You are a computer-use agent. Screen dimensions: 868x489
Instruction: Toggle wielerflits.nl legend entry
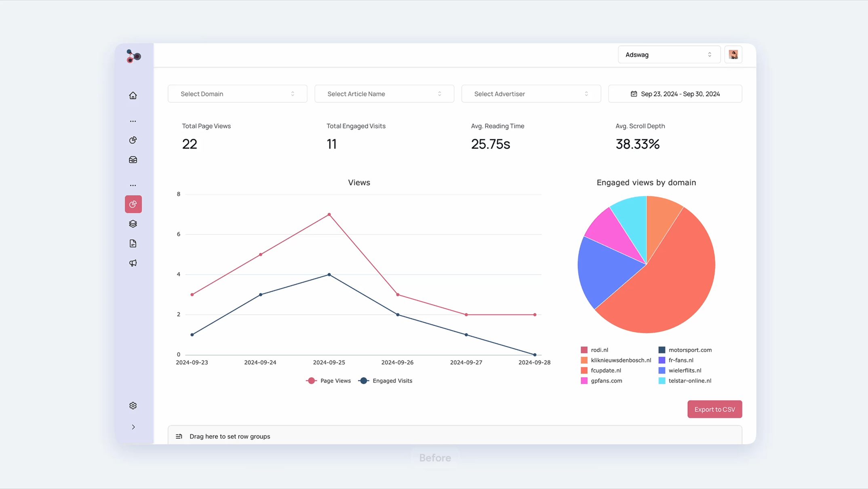click(x=680, y=370)
